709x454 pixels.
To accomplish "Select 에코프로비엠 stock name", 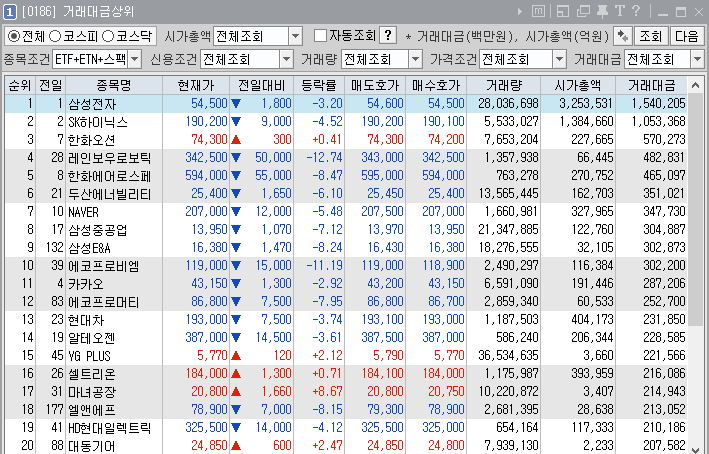I will pyautogui.click(x=104, y=266).
